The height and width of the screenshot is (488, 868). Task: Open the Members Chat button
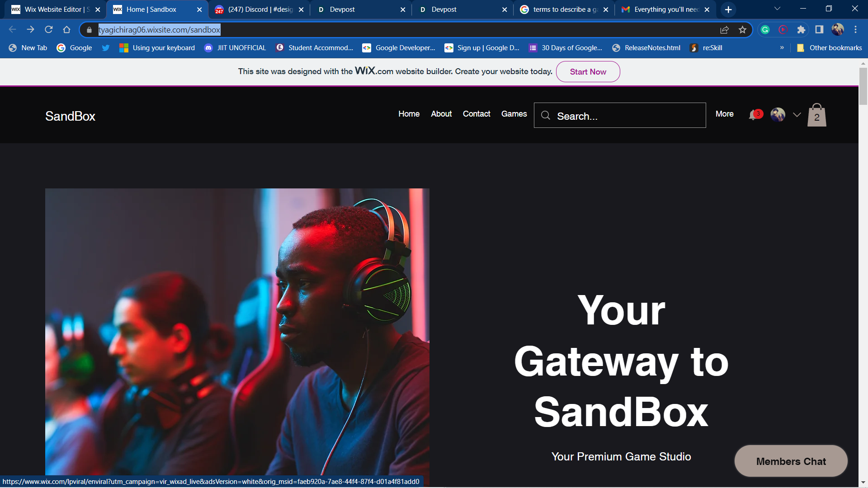click(791, 461)
